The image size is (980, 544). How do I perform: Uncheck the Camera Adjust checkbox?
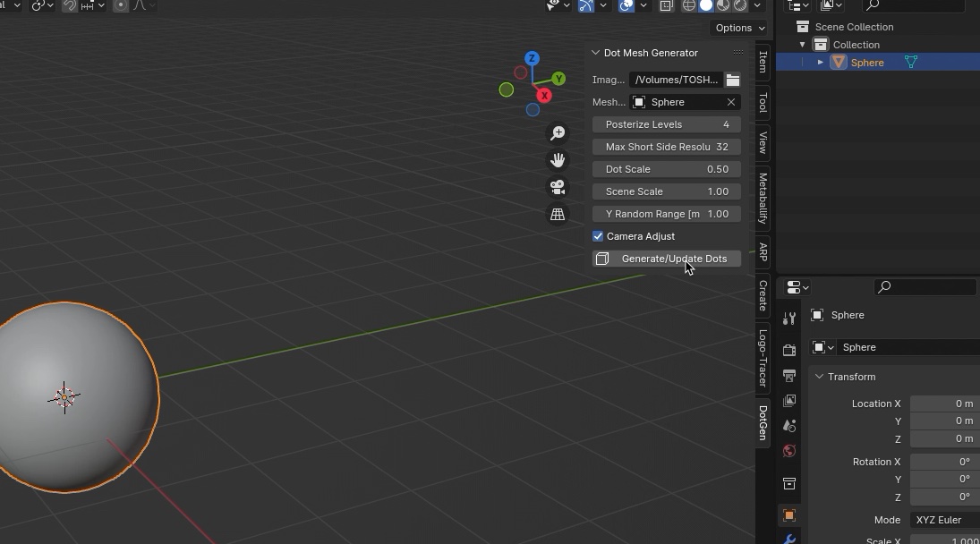(598, 236)
